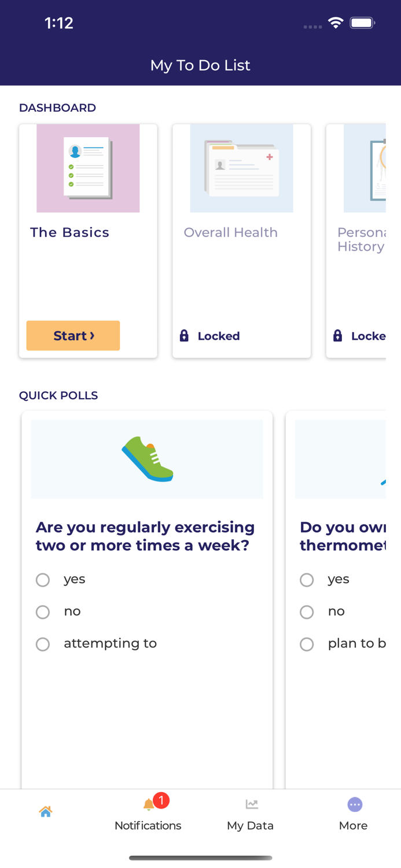Open the My Data chart icon

[251, 804]
